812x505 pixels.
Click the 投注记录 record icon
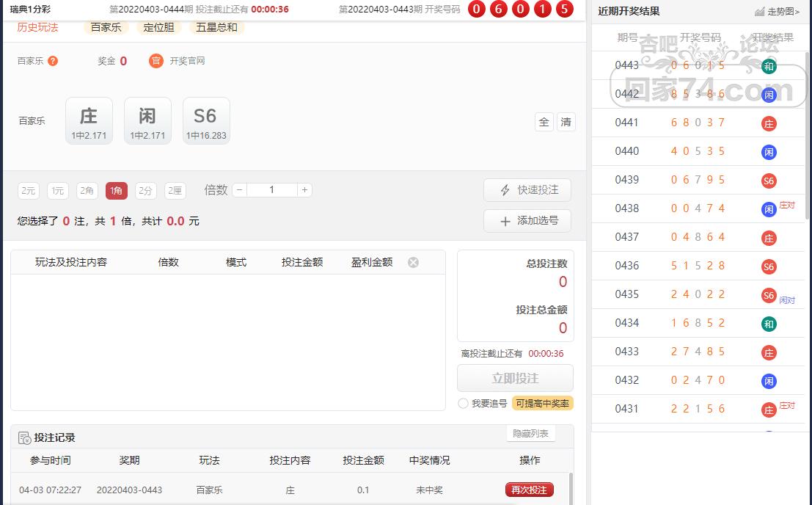[24, 438]
